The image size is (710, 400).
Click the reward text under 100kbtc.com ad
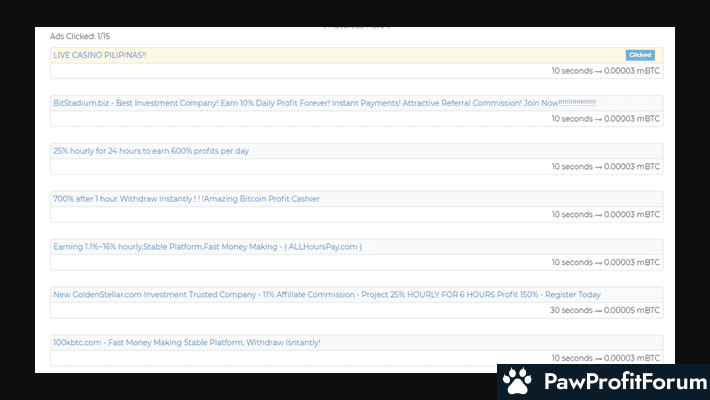(x=606, y=358)
